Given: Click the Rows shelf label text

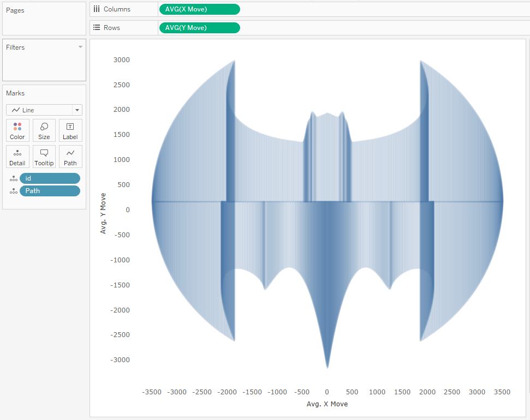Looking at the screenshot, I should (x=112, y=28).
